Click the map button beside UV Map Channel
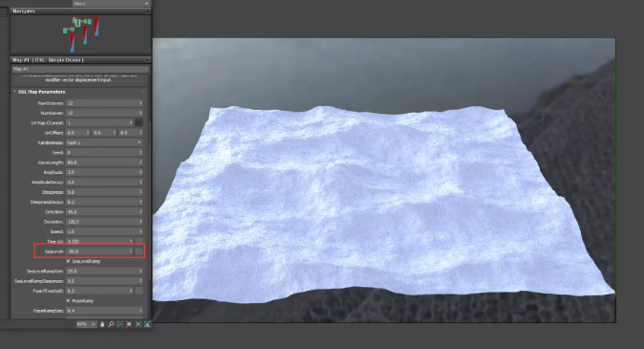The image size is (644, 349). pos(140,122)
